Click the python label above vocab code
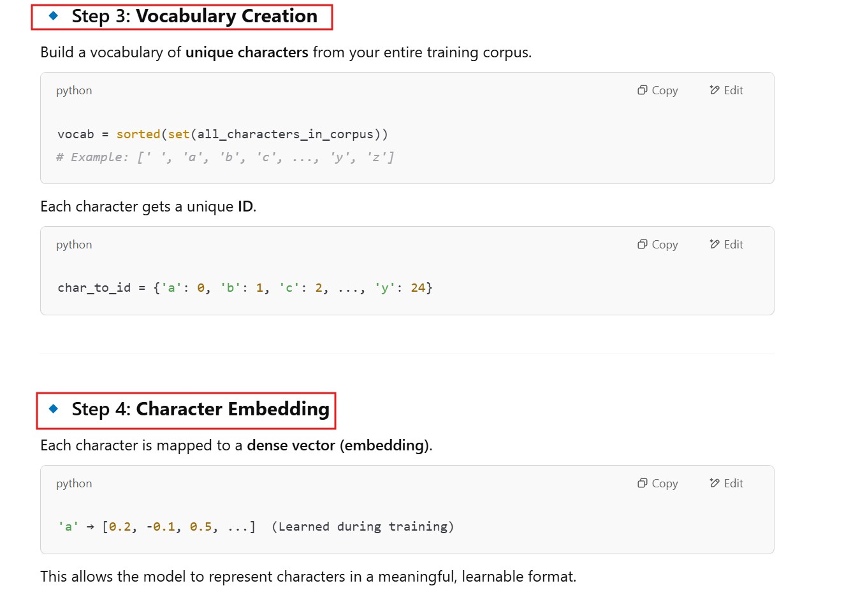 click(74, 90)
